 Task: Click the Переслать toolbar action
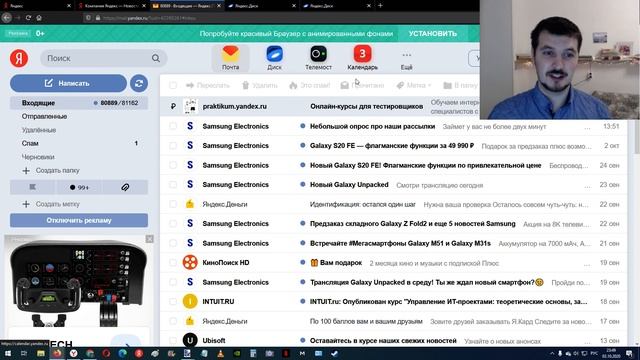click(208, 85)
